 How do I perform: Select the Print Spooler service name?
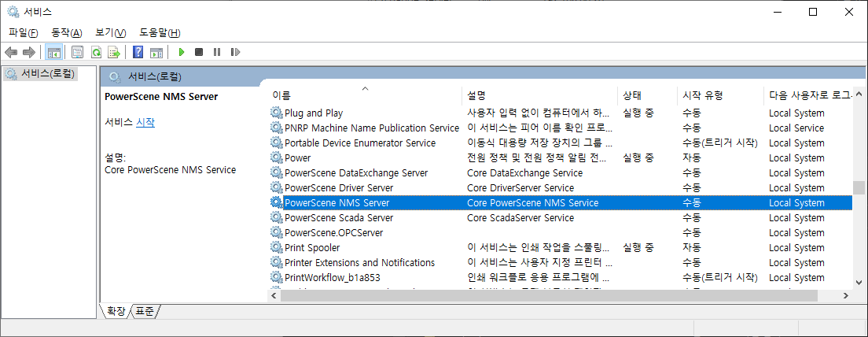coord(312,248)
